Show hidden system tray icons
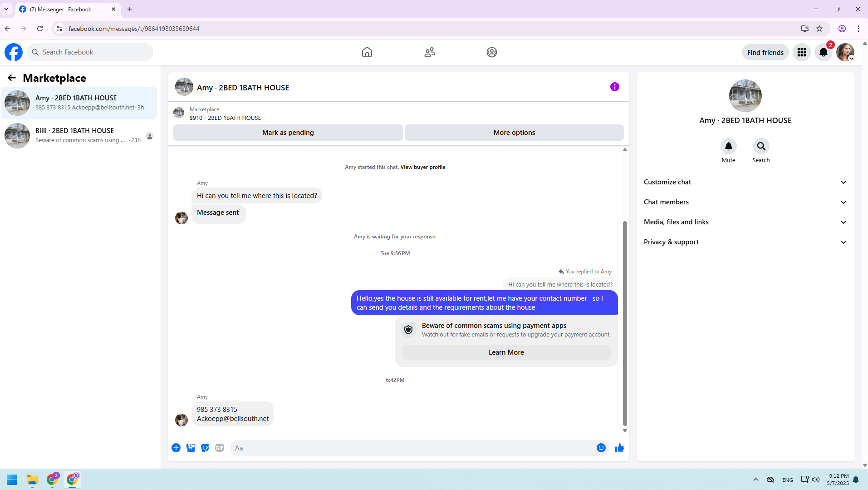Screen dimensions: 868x490 pyautogui.click(x=755, y=480)
